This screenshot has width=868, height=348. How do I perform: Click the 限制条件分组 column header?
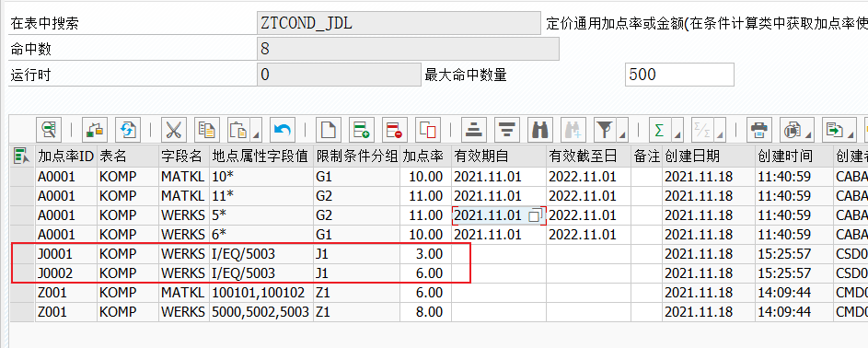pyautogui.click(x=356, y=157)
